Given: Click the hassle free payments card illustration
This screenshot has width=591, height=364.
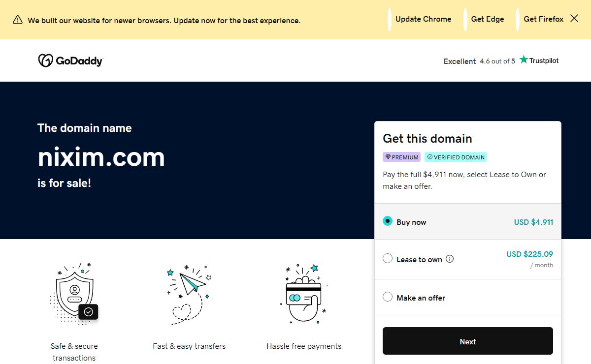Looking at the screenshot, I should (304, 294).
